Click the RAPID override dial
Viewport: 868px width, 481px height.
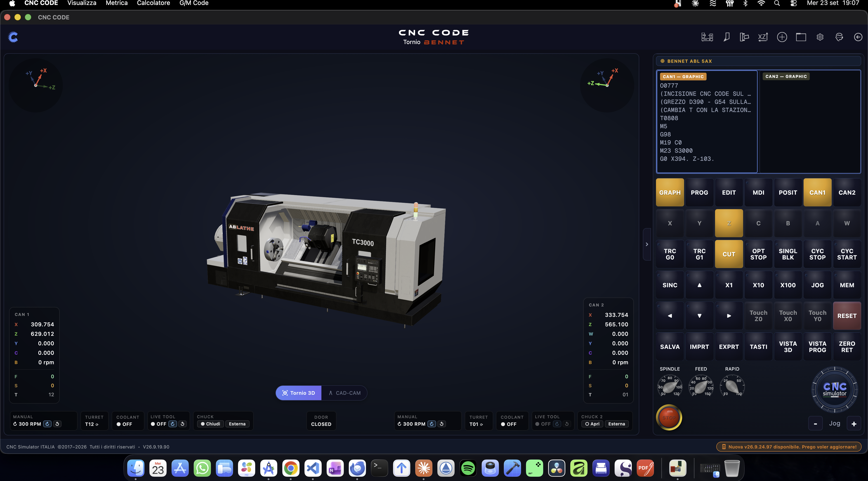[732, 386]
